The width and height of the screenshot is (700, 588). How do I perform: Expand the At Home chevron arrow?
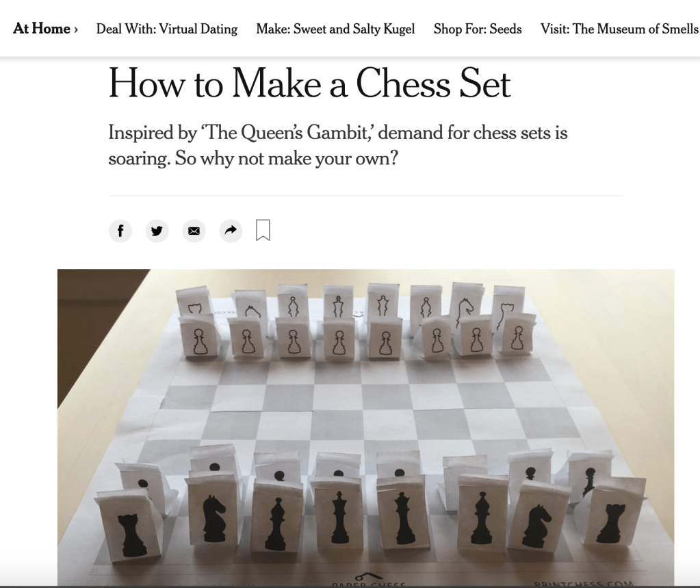tap(76, 29)
